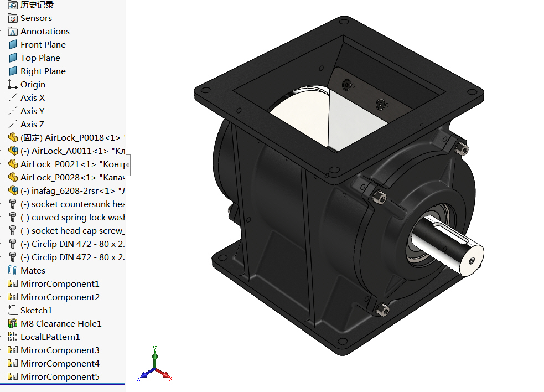Select the Front Plane icon
Image resolution: width=544 pixels, height=392 pixels.
click(x=13, y=45)
